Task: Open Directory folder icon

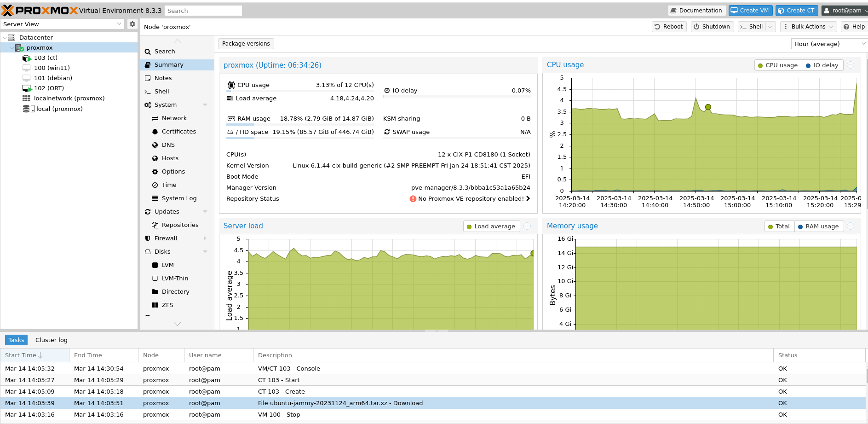Action: coord(155,292)
